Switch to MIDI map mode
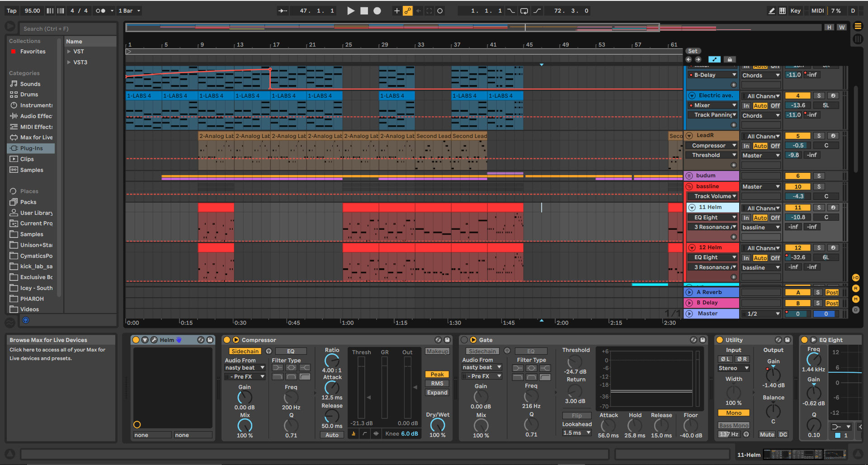The height and width of the screenshot is (465, 868). coord(817,11)
